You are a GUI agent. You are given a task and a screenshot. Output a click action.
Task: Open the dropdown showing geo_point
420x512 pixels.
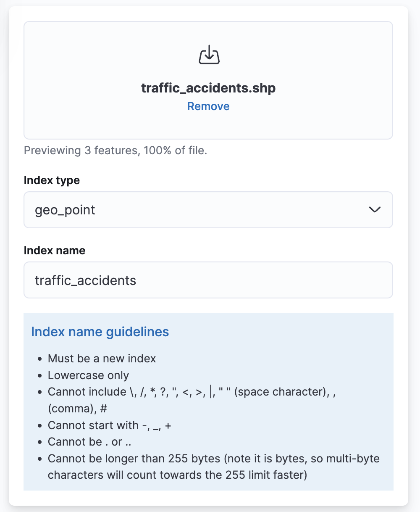pos(208,210)
